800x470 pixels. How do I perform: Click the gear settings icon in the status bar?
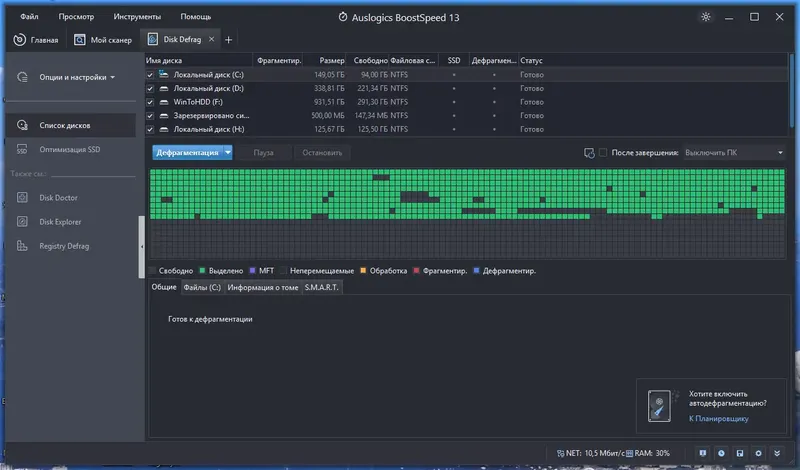coord(759,453)
